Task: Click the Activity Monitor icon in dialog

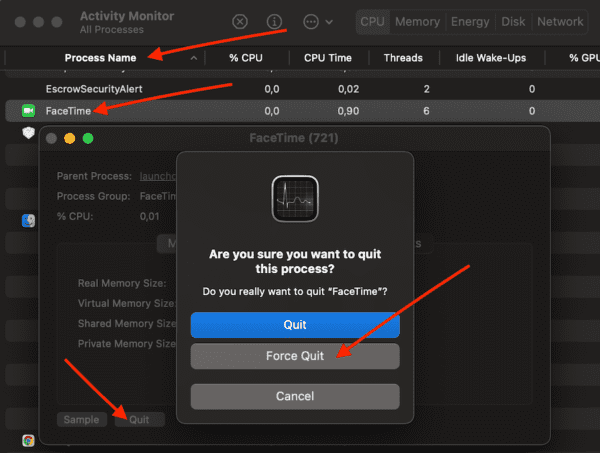Action: tap(295, 199)
